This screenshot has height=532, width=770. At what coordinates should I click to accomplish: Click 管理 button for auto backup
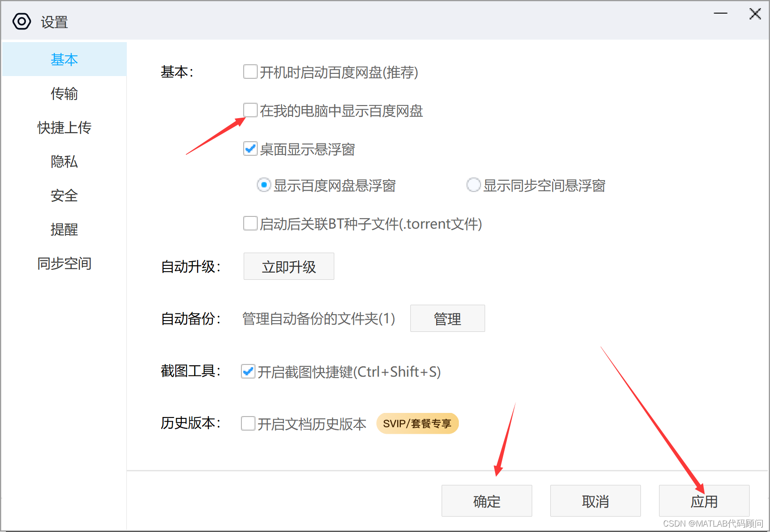tap(448, 318)
